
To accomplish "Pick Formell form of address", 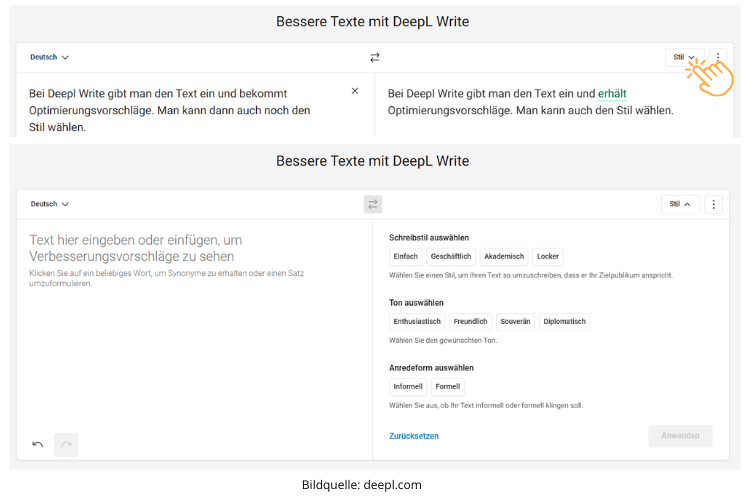I will coord(448,387).
